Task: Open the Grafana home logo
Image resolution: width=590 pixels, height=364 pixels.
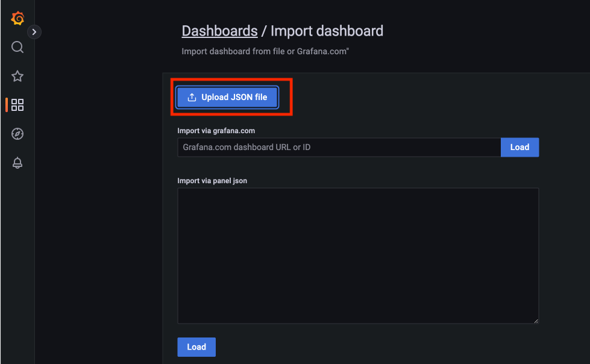Action: click(17, 18)
